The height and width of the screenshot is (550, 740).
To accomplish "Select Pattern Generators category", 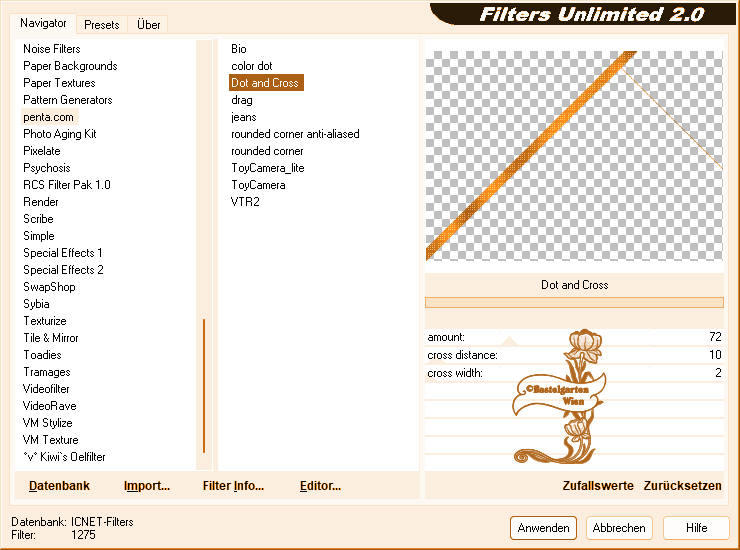I will (x=68, y=100).
